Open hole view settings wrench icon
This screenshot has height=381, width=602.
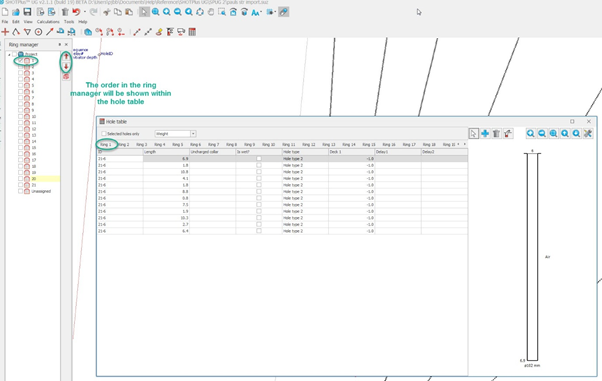coord(588,133)
